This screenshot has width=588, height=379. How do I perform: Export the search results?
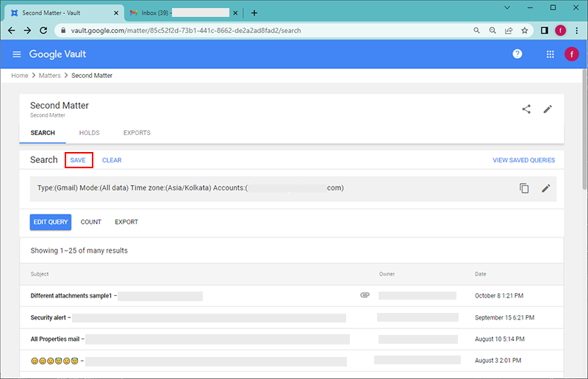tap(126, 222)
